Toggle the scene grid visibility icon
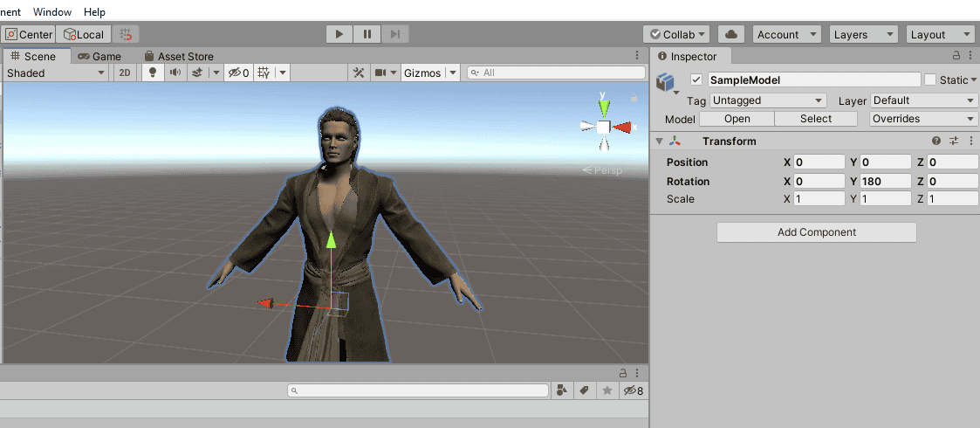 (x=264, y=72)
